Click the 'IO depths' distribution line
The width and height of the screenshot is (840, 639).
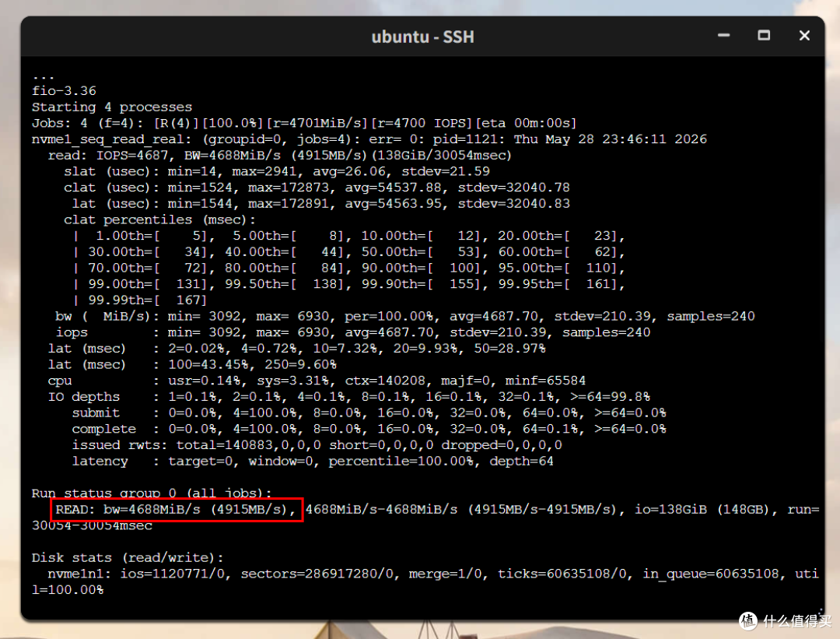click(x=348, y=396)
